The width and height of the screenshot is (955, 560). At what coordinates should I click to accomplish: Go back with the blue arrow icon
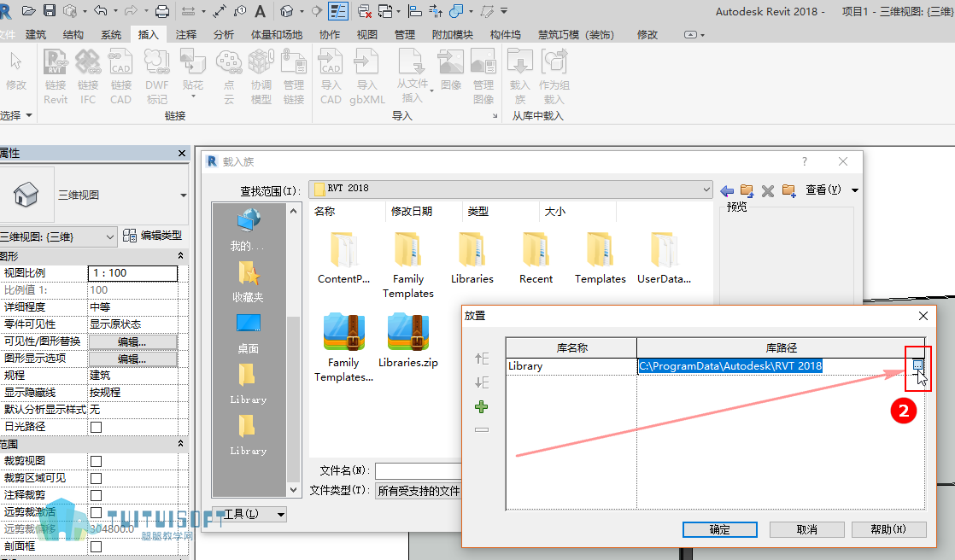727,190
